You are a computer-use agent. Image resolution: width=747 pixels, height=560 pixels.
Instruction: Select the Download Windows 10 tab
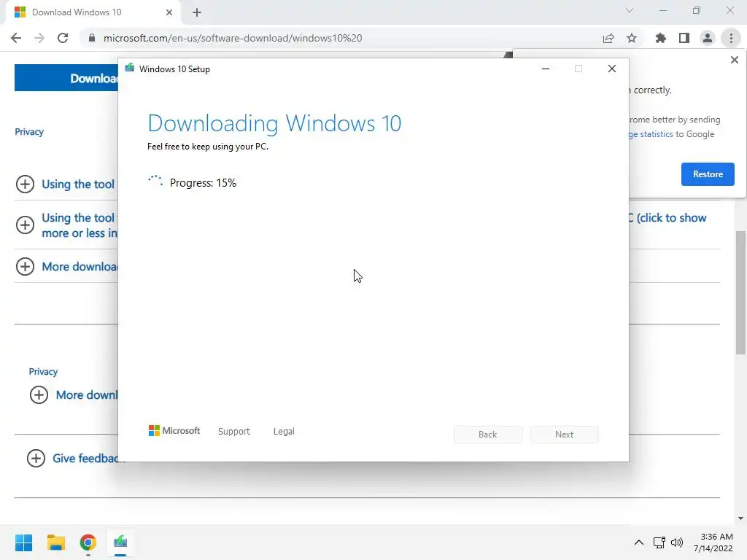coord(93,12)
